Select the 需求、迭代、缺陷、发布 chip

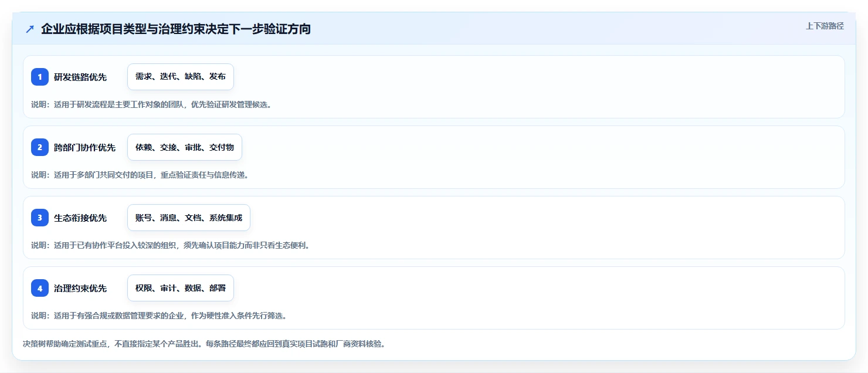click(x=181, y=77)
